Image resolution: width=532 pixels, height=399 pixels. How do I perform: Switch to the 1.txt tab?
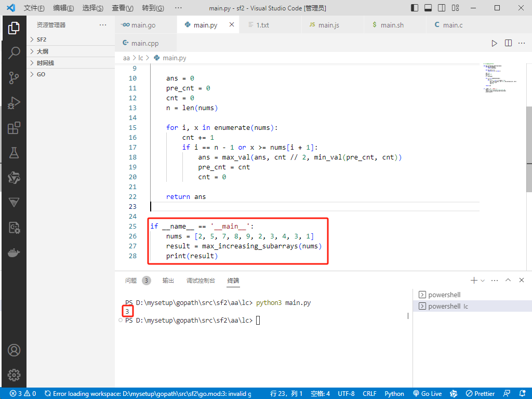coord(270,25)
